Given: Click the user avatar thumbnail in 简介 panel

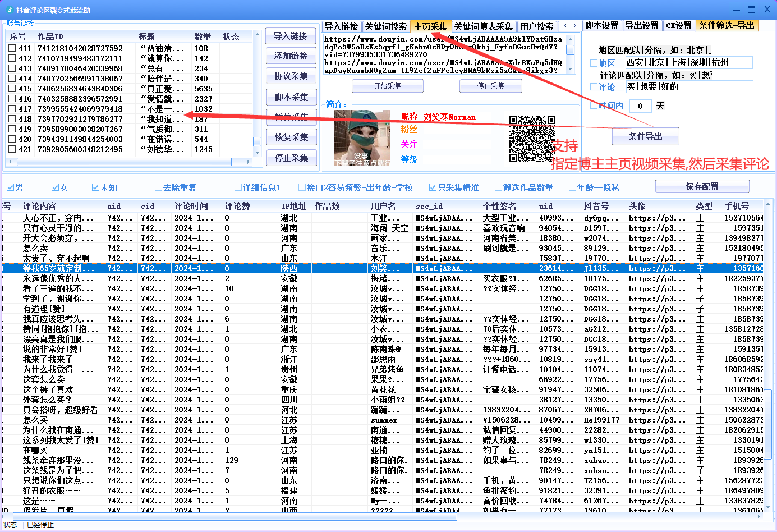Looking at the screenshot, I should point(362,139).
